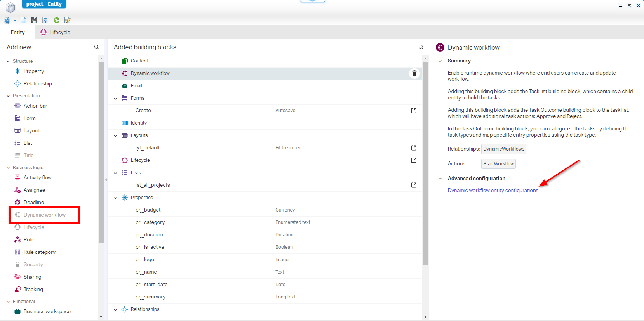
Task: Add an Activity flow building block
Action: click(37, 178)
